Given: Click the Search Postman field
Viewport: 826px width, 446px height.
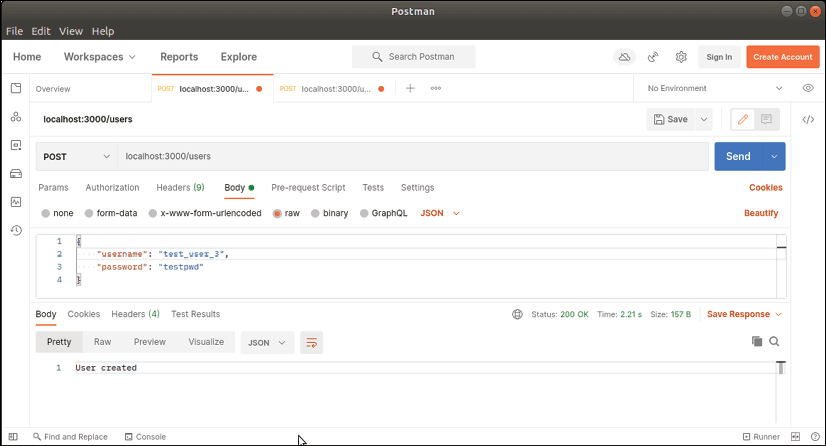Looking at the screenshot, I should coord(414,57).
